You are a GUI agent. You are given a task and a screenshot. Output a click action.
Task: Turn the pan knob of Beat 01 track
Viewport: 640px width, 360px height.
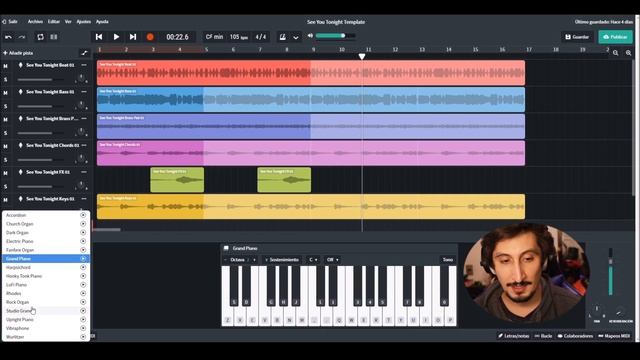[x=81, y=78]
